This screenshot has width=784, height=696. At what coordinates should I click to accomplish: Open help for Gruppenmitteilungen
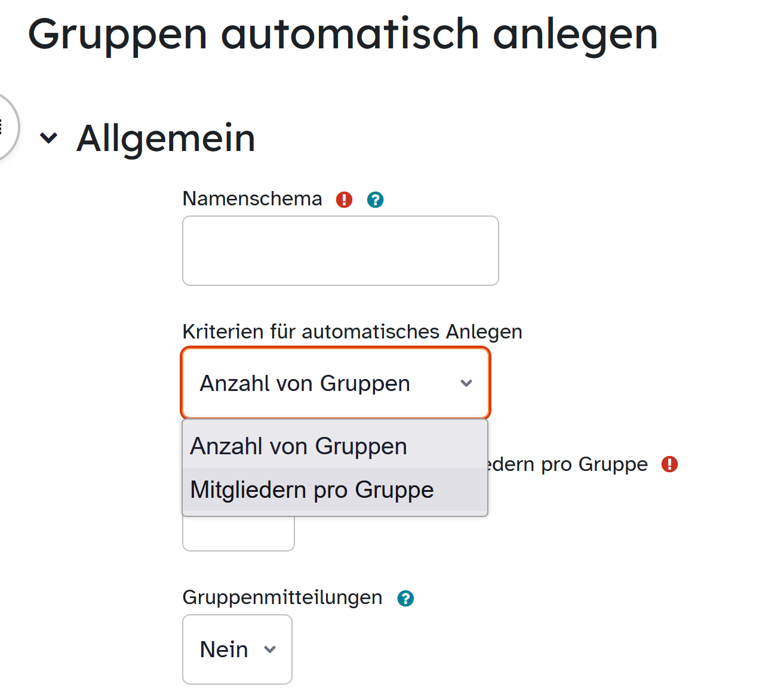click(405, 598)
